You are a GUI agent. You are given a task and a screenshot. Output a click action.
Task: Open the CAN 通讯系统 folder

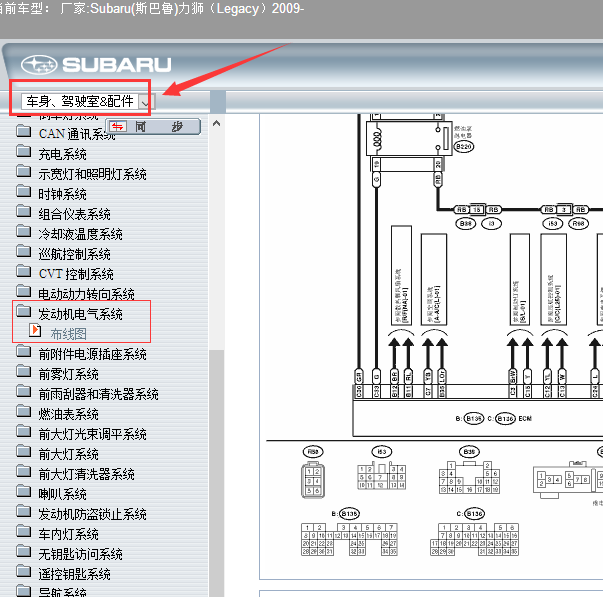pos(76,134)
